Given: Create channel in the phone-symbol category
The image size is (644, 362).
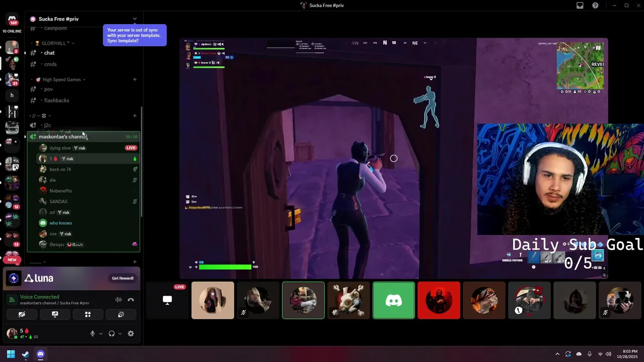Looking at the screenshot, I should coord(134,116).
